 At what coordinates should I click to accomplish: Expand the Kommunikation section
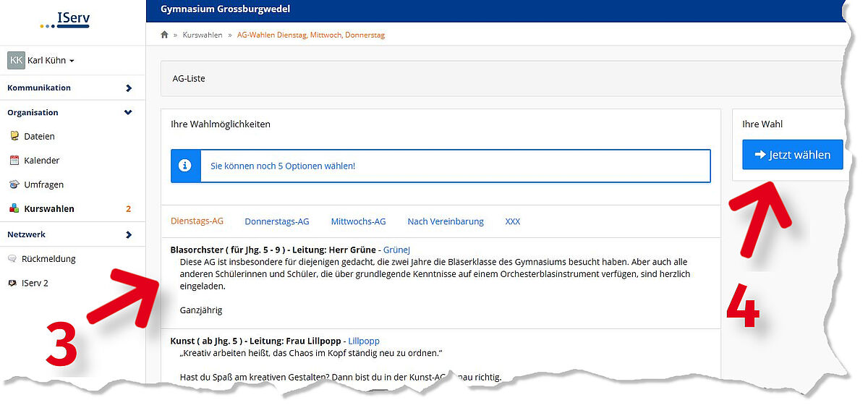[128, 88]
